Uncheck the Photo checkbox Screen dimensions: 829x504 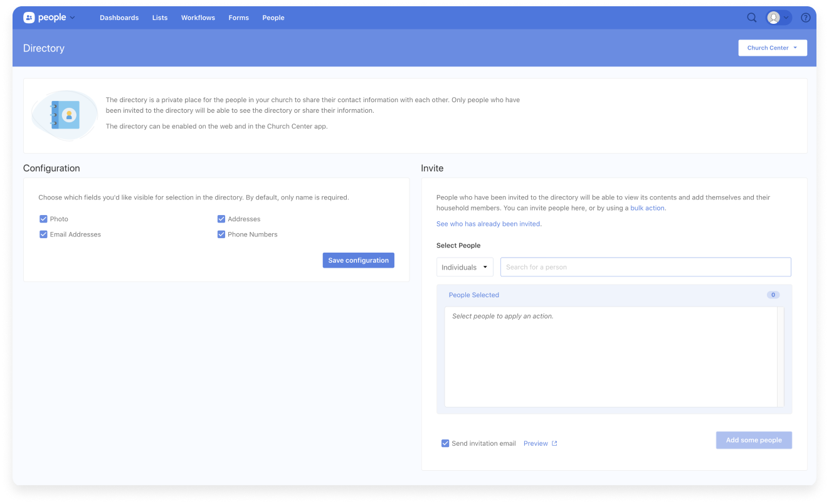[x=43, y=218]
